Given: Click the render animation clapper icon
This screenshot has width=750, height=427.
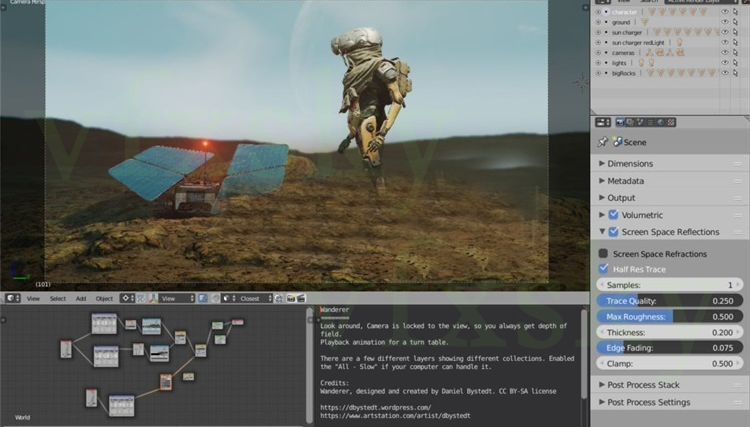Looking at the screenshot, I should [301, 298].
